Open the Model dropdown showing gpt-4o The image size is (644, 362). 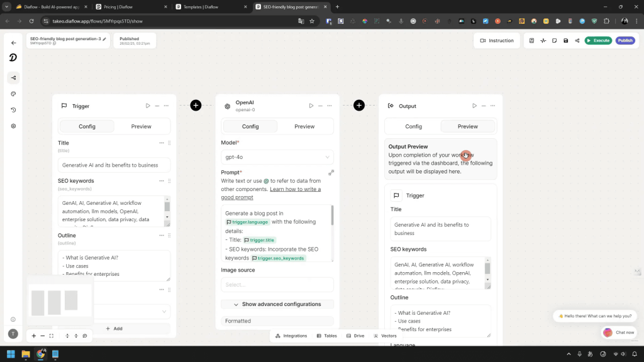277,157
